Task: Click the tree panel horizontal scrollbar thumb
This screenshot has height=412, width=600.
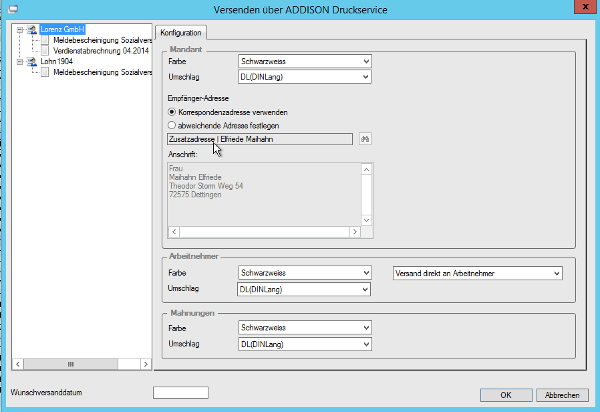Action: click(71, 364)
